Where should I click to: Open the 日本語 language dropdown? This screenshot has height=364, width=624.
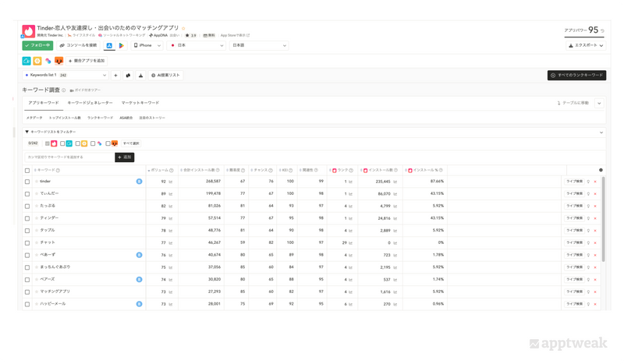tap(259, 45)
